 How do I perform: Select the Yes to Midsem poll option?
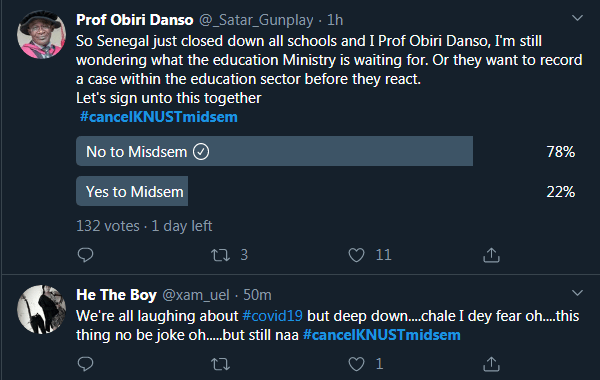point(132,191)
